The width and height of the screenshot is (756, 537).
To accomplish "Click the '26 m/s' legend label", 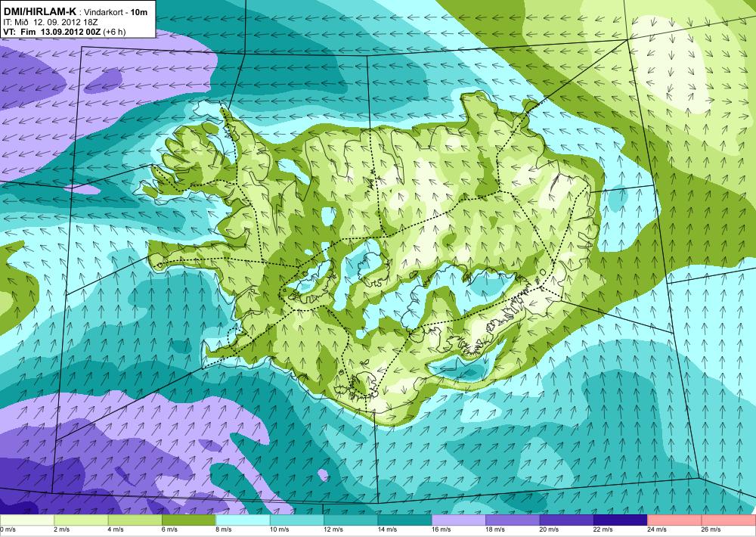I will (x=712, y=529).
